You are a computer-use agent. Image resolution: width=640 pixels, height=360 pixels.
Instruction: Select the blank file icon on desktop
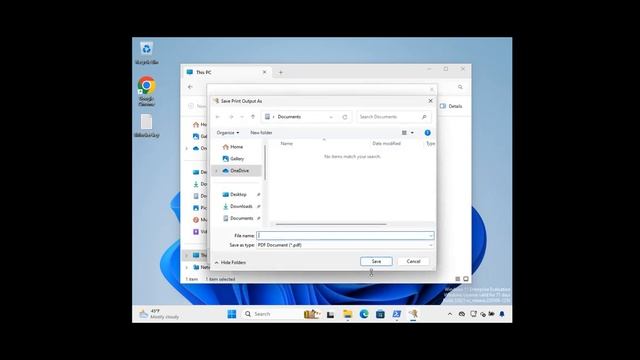[x=147, y=126]
